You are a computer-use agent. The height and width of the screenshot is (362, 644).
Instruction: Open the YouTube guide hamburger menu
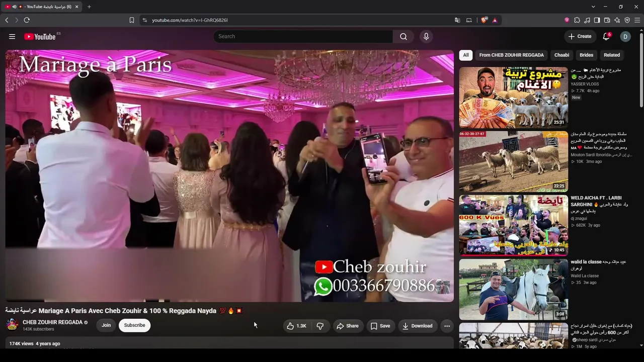(x=12, y=36)
